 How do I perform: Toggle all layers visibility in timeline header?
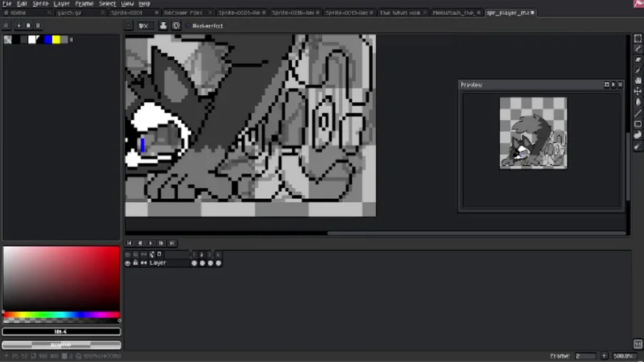coord(127,255)
